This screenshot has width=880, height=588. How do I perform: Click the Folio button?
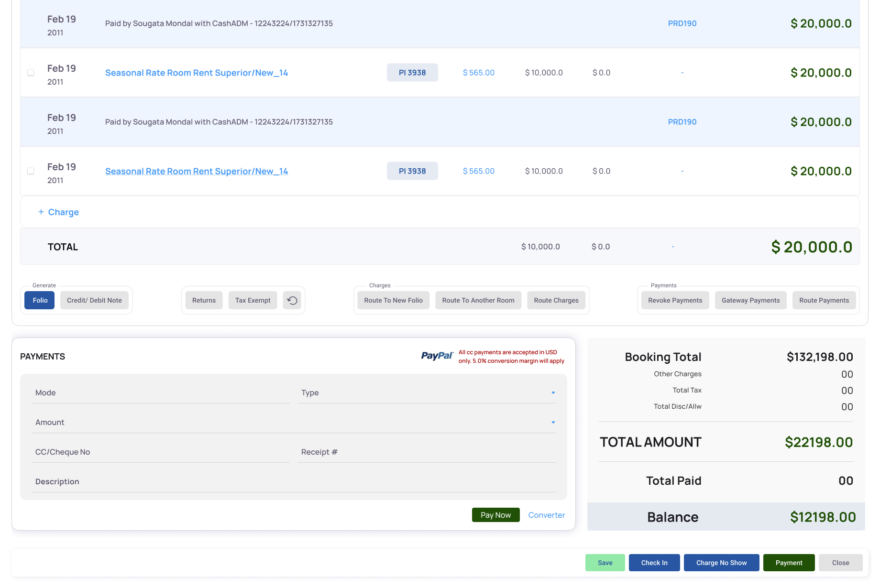(x=40, y=300)
